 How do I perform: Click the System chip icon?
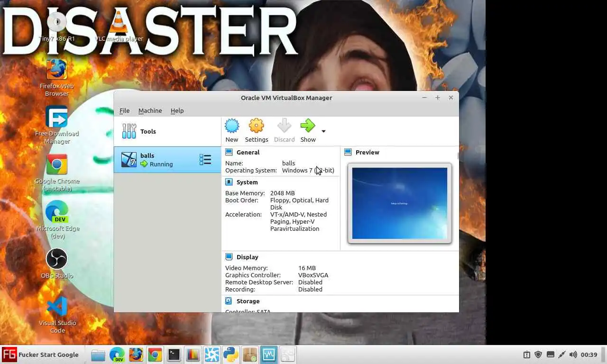pos(229,182)
